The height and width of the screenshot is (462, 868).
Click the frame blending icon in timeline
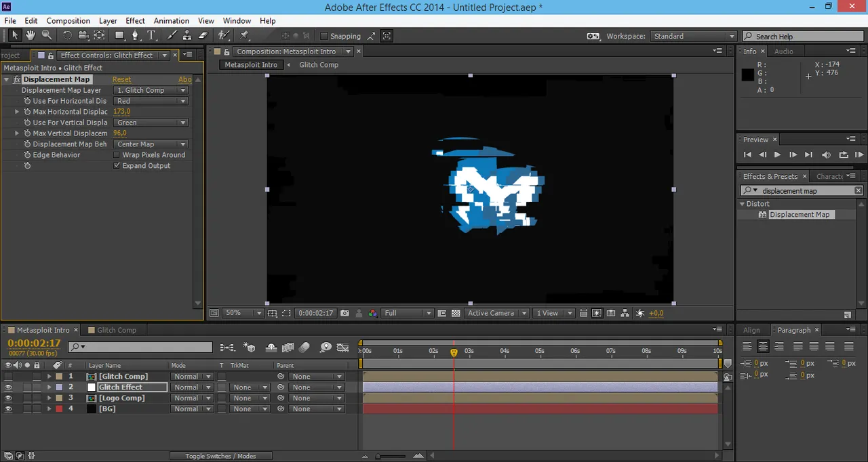(288, 348)
